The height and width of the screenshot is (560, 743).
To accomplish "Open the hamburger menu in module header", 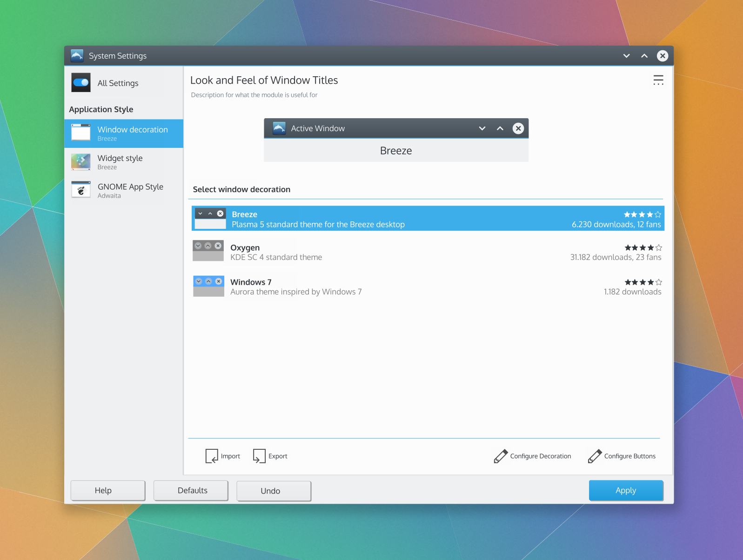I will [x=658, y=80].
